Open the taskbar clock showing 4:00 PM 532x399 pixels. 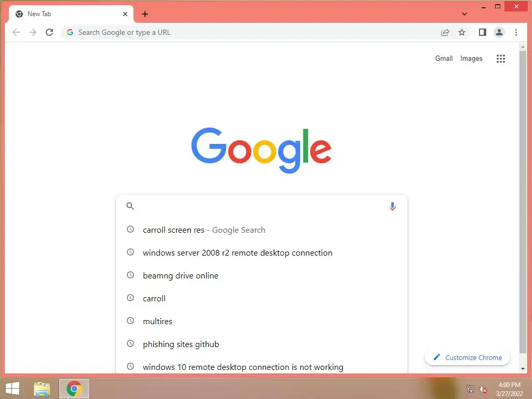coord(509,389)
